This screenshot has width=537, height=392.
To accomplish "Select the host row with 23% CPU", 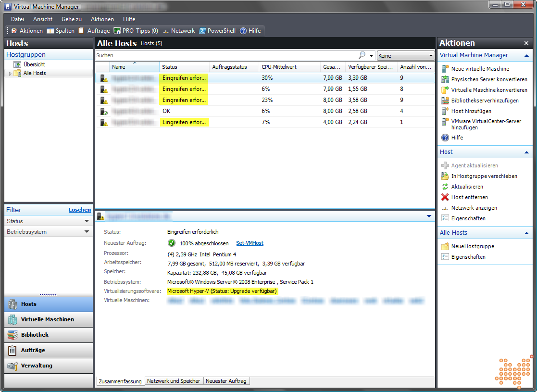I will [265, 100].
